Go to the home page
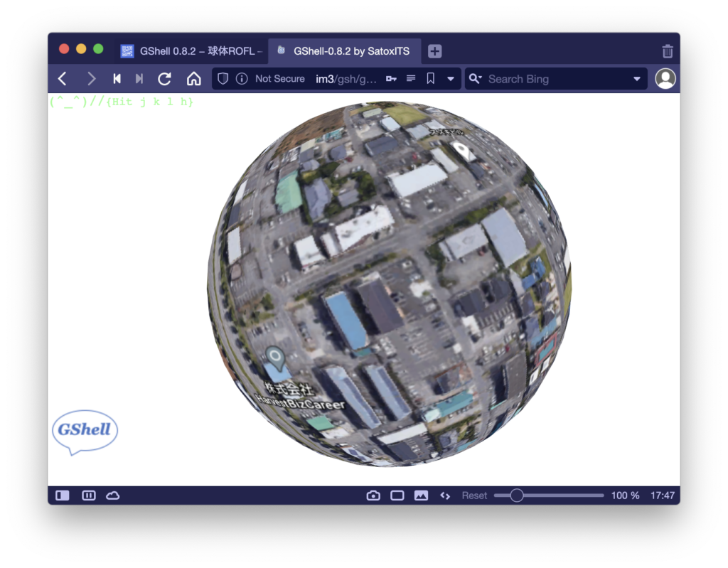Viewport: 728px width, 568px height. [x=193, y=79]
